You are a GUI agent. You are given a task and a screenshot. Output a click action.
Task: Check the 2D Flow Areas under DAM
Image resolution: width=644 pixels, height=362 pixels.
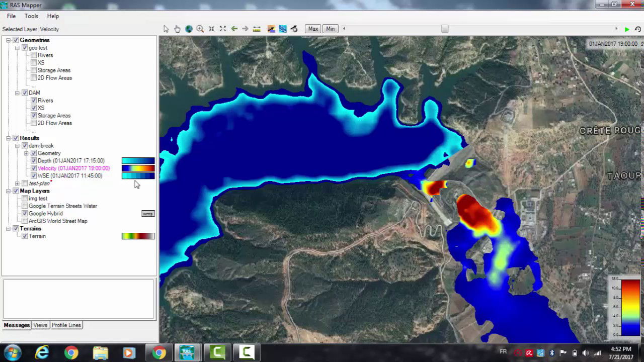coord(34,123)
